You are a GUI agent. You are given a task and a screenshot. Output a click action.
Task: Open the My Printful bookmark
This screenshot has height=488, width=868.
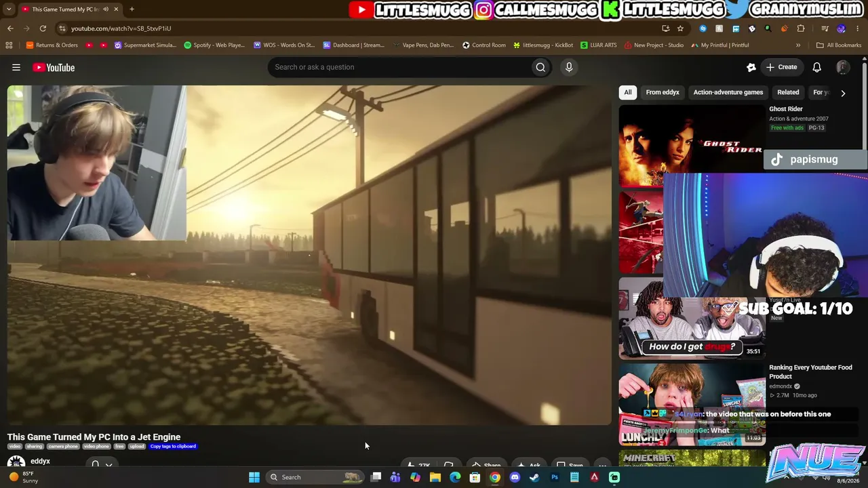pos(720,45)
